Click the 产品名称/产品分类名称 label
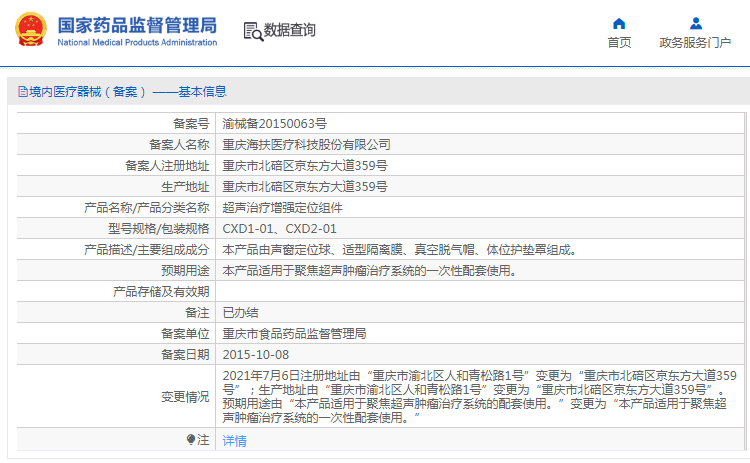Image resolution: width=750 pixels, height=463 pixels. point(146,208)
